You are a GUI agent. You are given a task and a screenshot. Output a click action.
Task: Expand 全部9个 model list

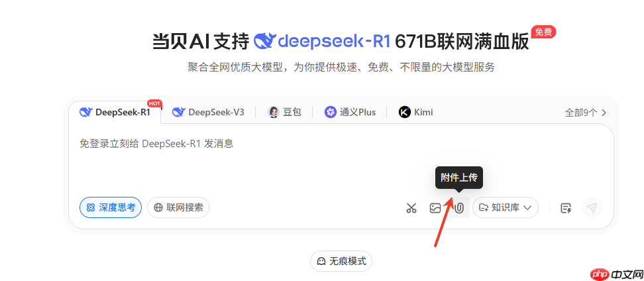pyautogui.click(x=586, y=113)
